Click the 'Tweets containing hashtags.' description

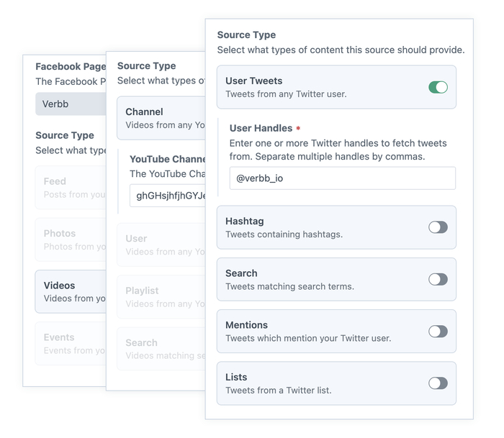coord(284,234)
